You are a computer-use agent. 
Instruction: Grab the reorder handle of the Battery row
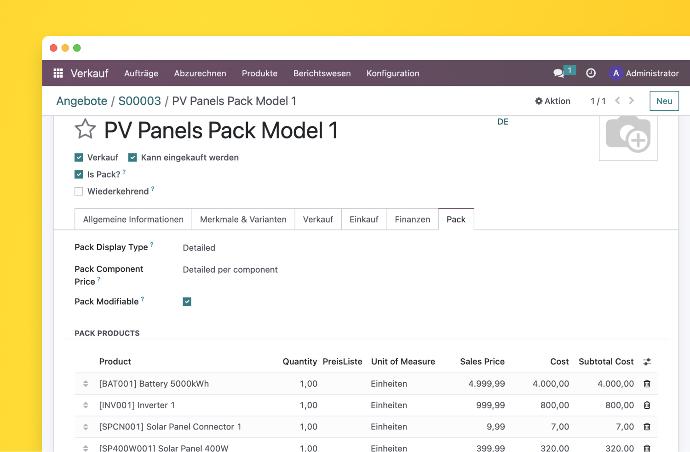85,384
